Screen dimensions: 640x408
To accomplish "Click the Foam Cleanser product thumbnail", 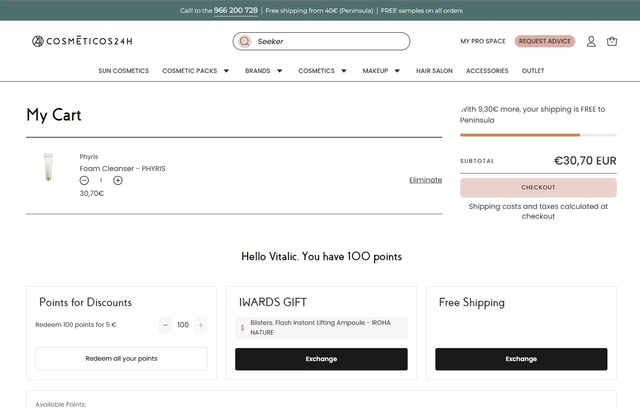I will tap(48, 167).
